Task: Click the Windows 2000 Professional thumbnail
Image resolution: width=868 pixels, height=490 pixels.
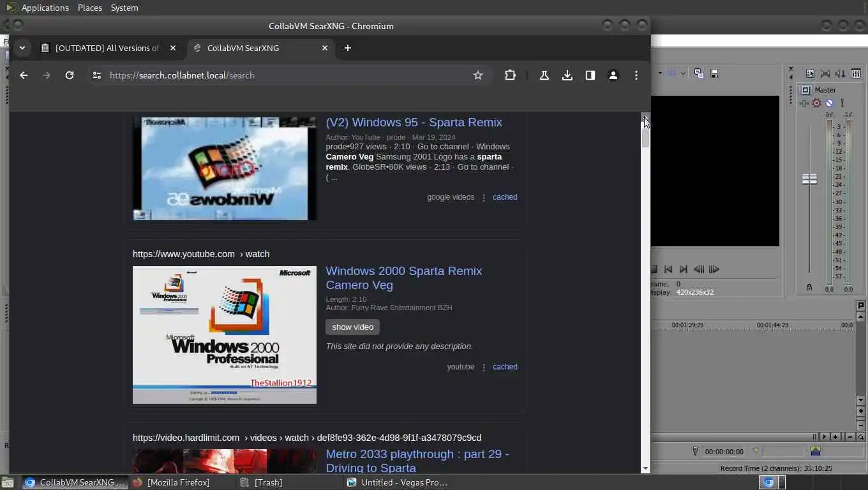Action: point(225,335)
